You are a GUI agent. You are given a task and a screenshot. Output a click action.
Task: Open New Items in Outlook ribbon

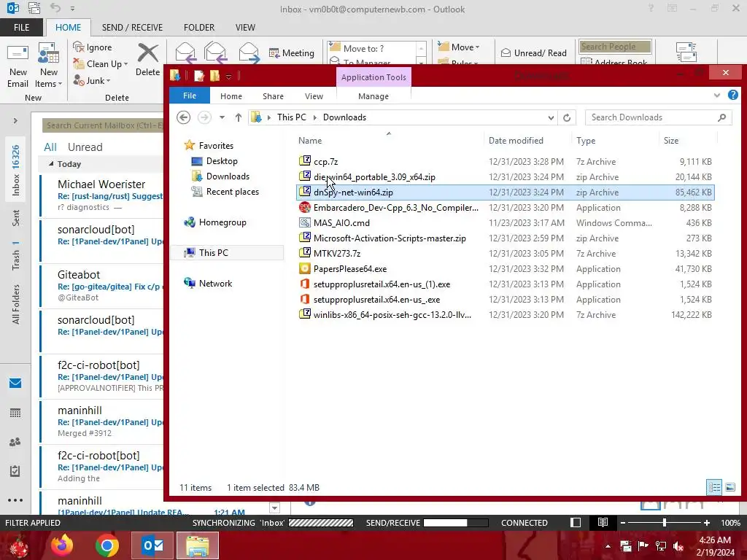pos(49,66)
